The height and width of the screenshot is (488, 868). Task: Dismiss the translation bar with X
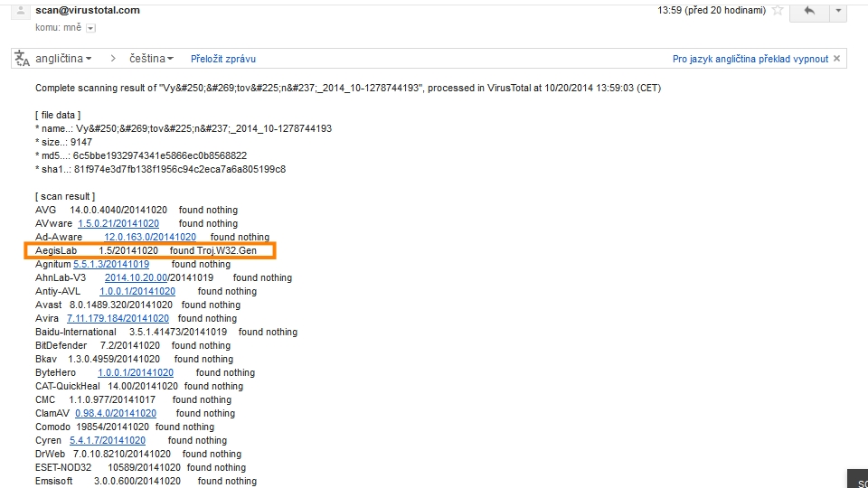pyautogui.click(x=837, y=59)
